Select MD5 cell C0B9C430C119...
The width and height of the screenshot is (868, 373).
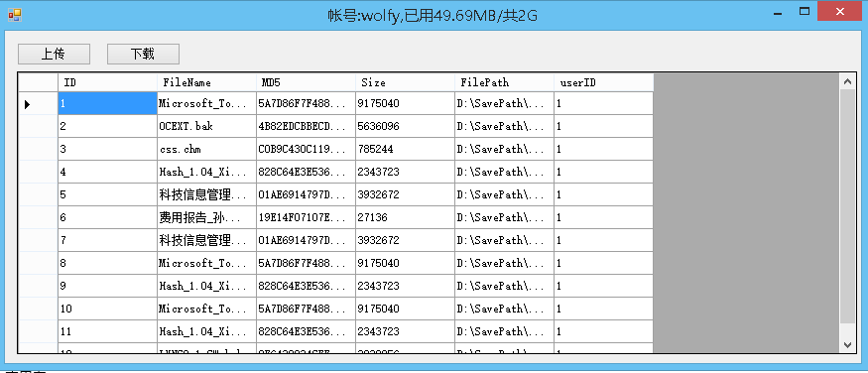pos(306,149)
